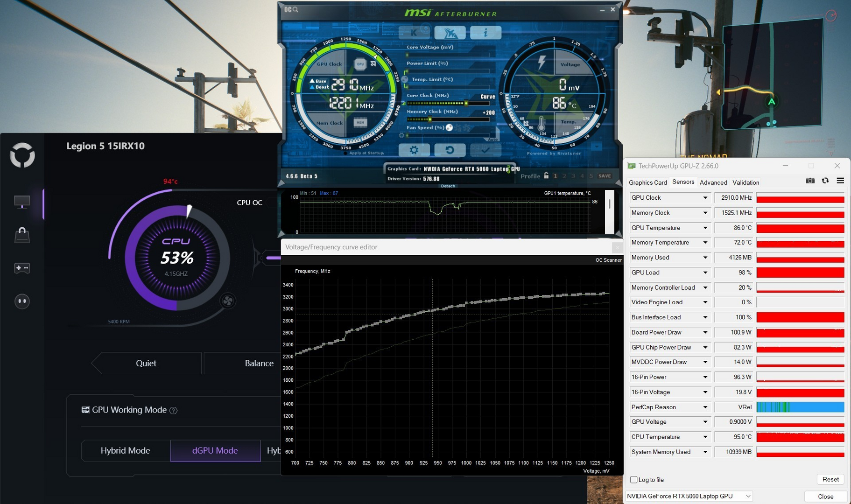Open the curve editor bars icon beside Core Clock
This screenshot has width=851, height=504.
tap(404, 103)
